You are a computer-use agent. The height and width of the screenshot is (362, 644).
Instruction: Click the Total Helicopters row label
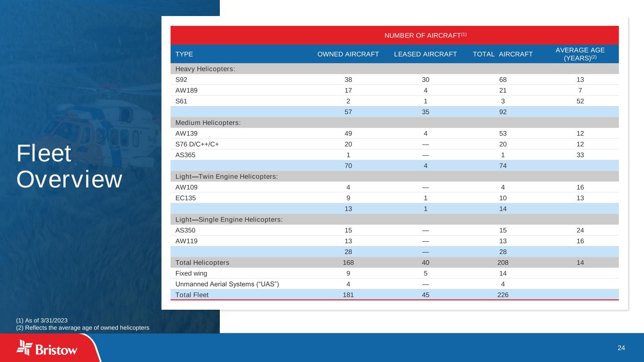202,263
